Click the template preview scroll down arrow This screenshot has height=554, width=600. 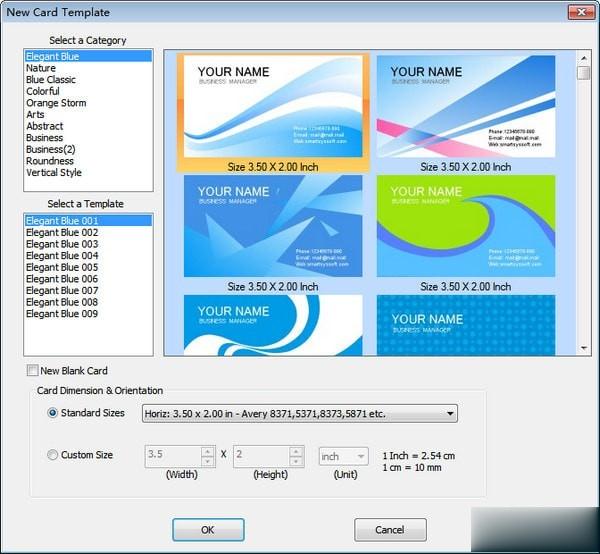(x=584, y=348)
